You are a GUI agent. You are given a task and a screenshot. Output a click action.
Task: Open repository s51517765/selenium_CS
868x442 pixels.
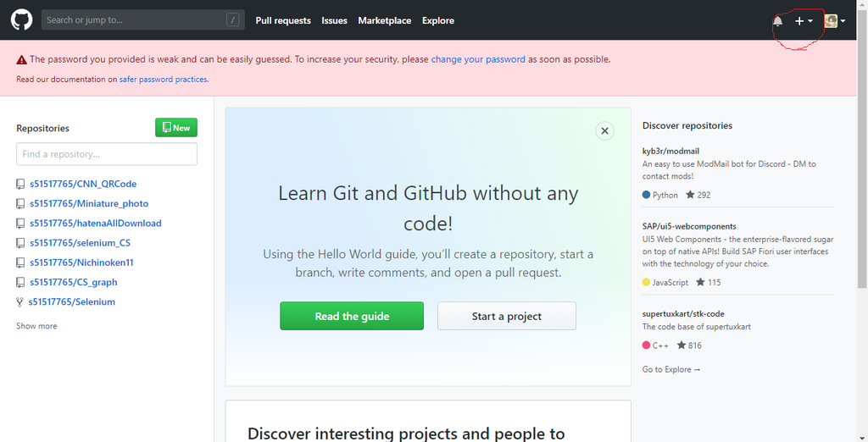[x=81, y=243]
